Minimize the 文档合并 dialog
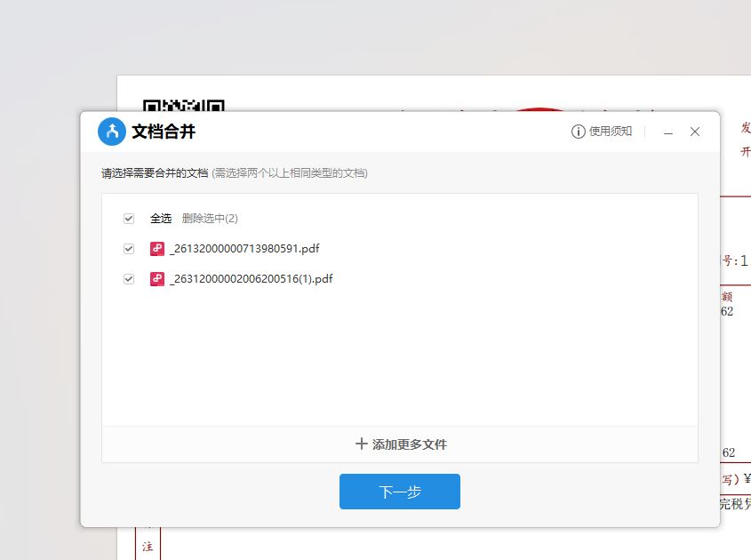 (667, 131)
